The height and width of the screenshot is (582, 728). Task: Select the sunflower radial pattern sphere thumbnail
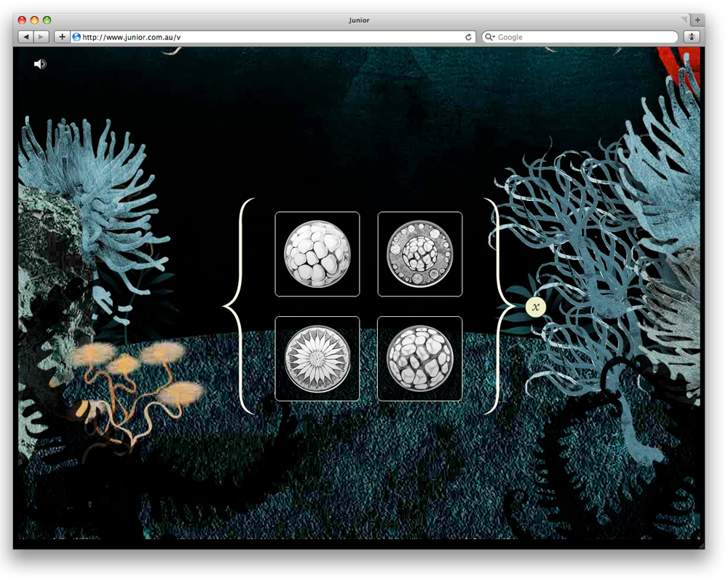click(317, 358)
